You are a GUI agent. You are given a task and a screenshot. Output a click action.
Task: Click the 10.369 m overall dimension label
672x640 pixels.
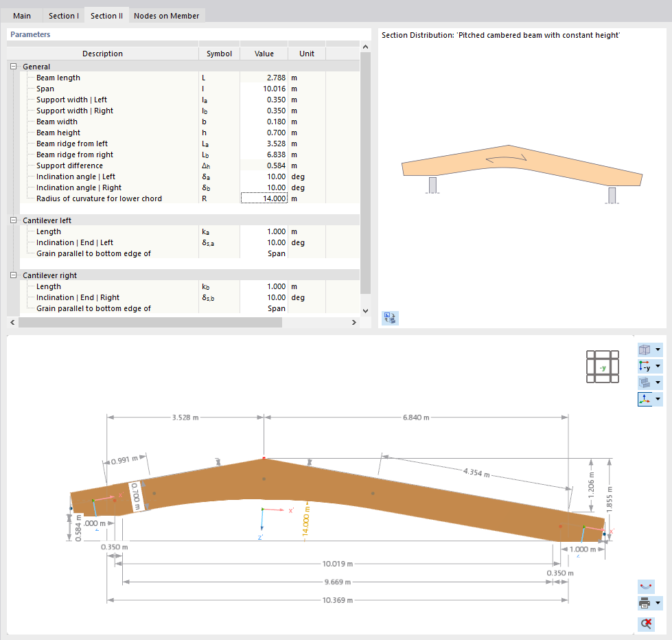coord(338,600)
